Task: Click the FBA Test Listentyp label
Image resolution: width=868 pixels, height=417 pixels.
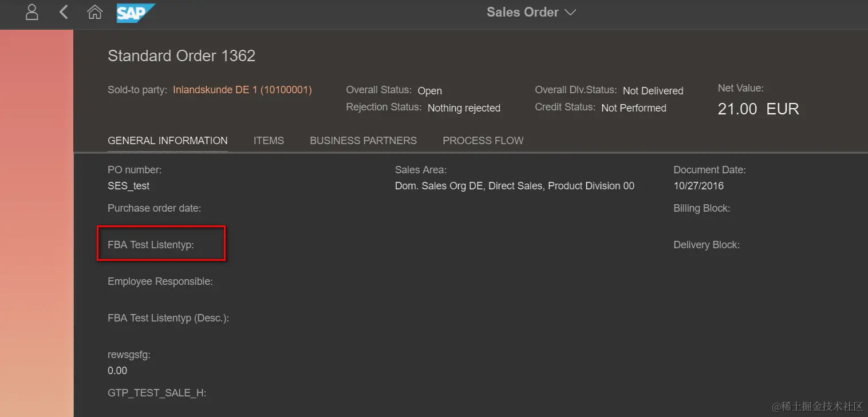Action: [151, 245]
